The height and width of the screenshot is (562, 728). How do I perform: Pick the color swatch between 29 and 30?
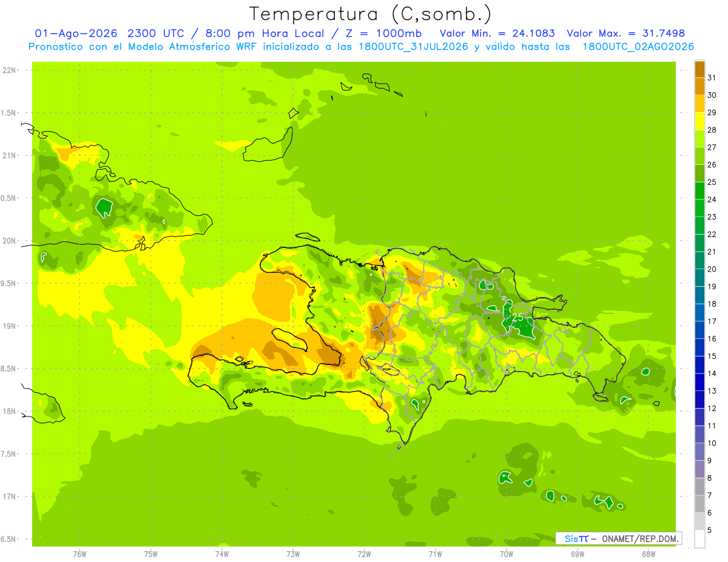tap(699, 104)
